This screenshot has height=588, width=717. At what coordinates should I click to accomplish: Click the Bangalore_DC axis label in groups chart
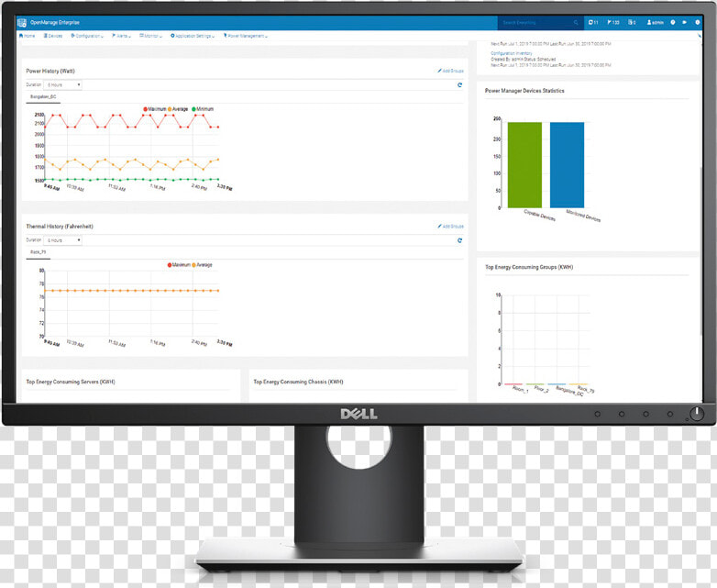(569, 392)
